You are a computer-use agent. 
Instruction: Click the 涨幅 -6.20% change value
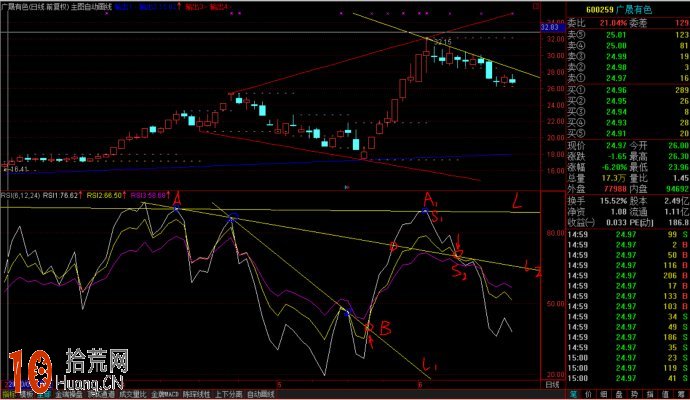tap(614, 167)
